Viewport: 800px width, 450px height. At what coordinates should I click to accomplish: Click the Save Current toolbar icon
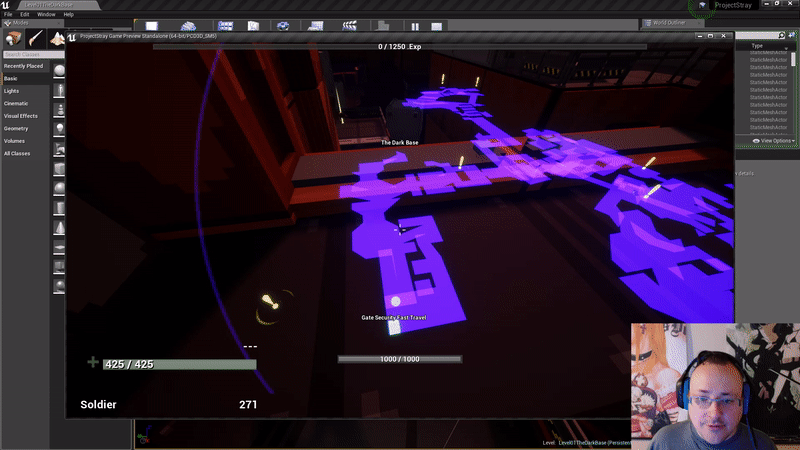(x=152, y=26)
